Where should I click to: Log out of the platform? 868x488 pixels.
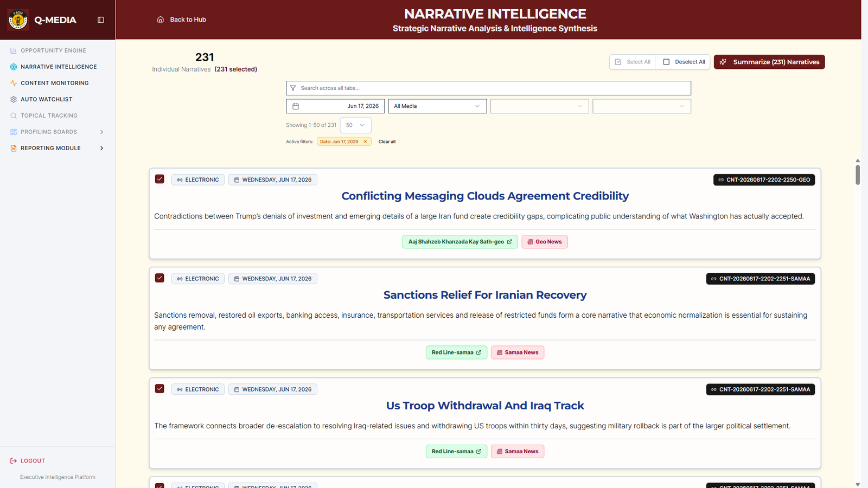28,461
